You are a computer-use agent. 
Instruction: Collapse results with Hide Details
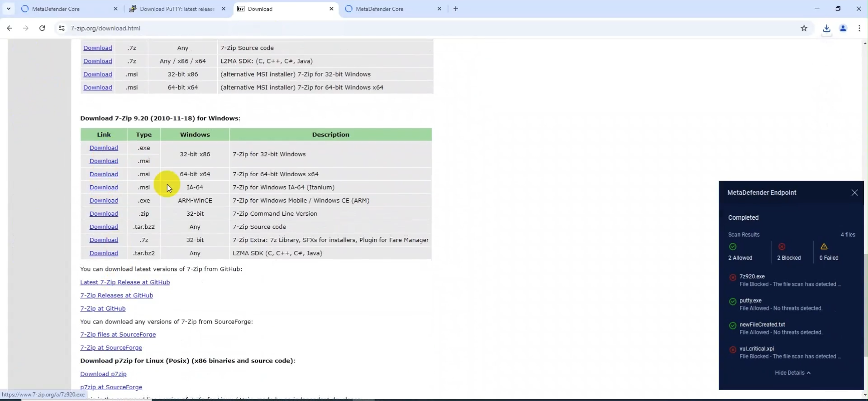[x=792, y=372]
